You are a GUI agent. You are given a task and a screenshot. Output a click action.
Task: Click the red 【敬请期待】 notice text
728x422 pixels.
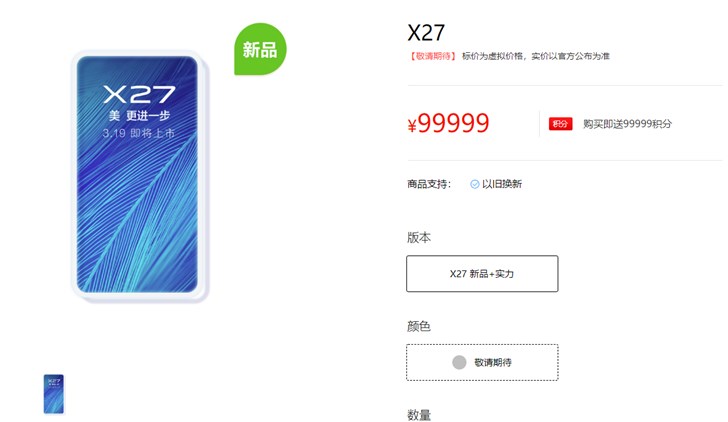pos(433,56)
